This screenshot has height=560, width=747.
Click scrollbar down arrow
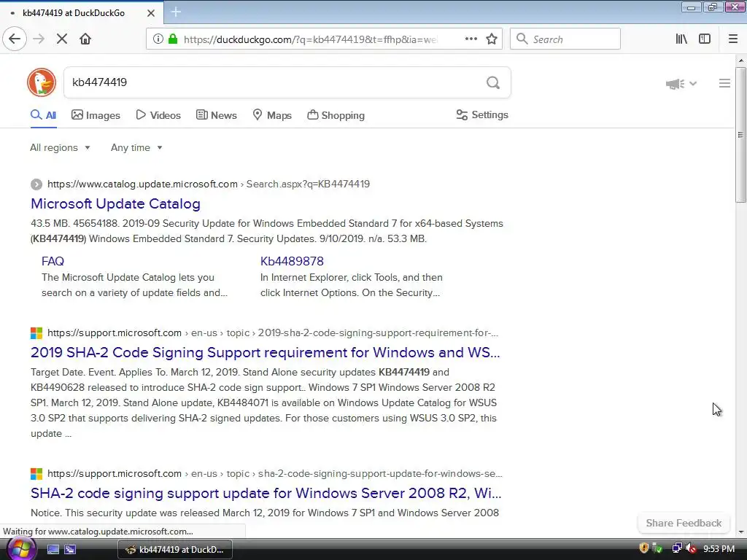740,532
